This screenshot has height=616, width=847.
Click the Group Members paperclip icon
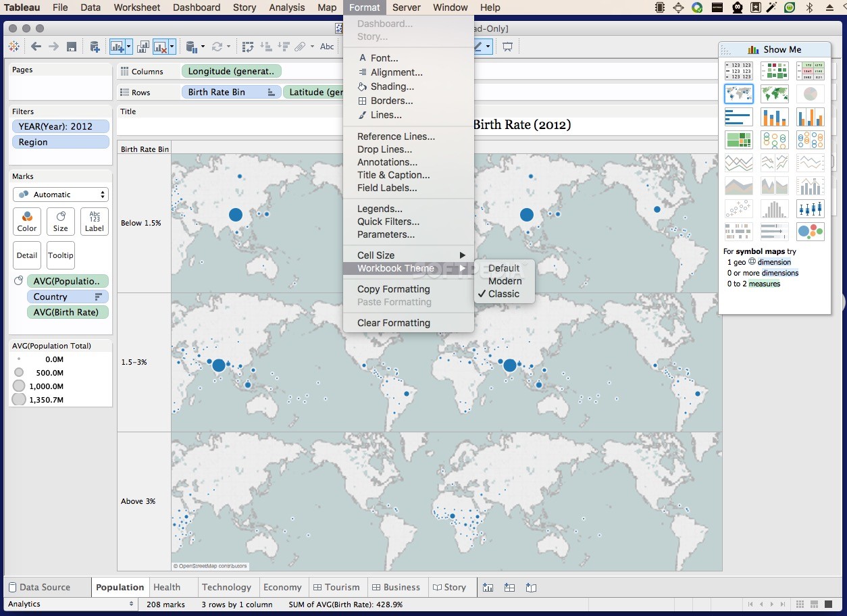click(300, 47)
